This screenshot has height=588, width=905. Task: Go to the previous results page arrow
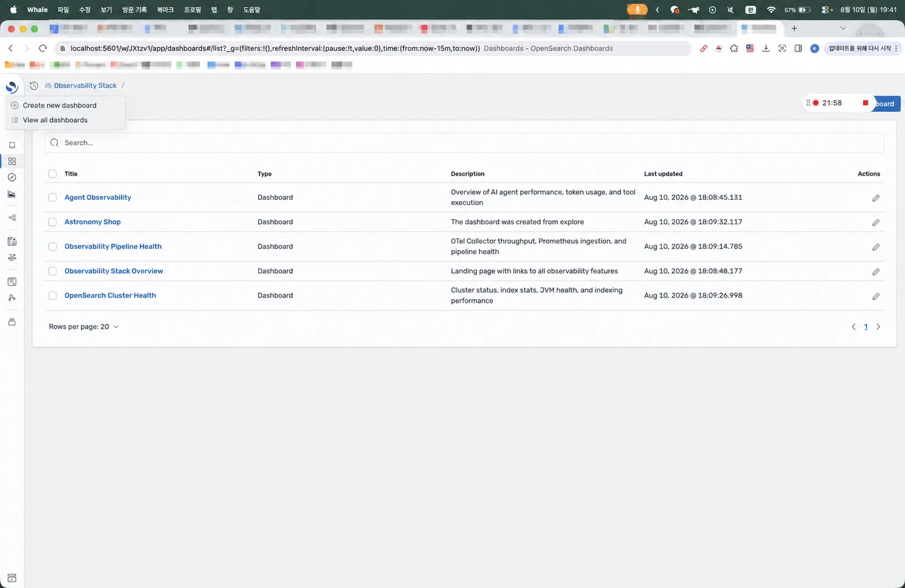[853, 327]
